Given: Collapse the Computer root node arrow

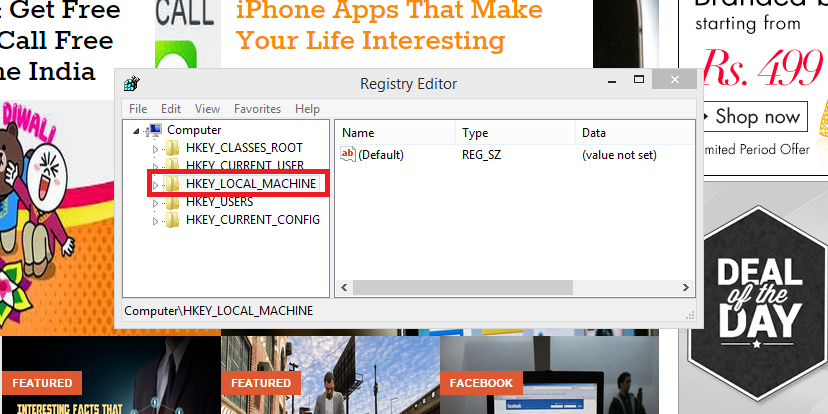Looking at the screenshot, I should coord(136,131).
